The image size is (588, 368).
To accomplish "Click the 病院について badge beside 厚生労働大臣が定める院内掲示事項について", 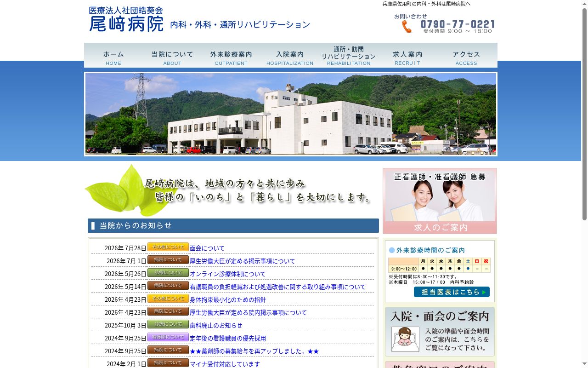I will tap(168, 311).
